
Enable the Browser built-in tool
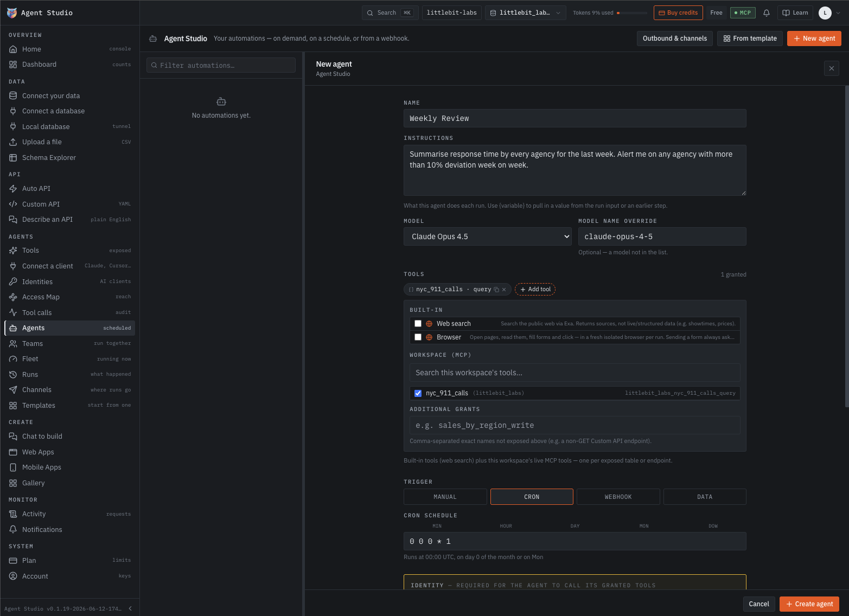(x=418, y=337)
